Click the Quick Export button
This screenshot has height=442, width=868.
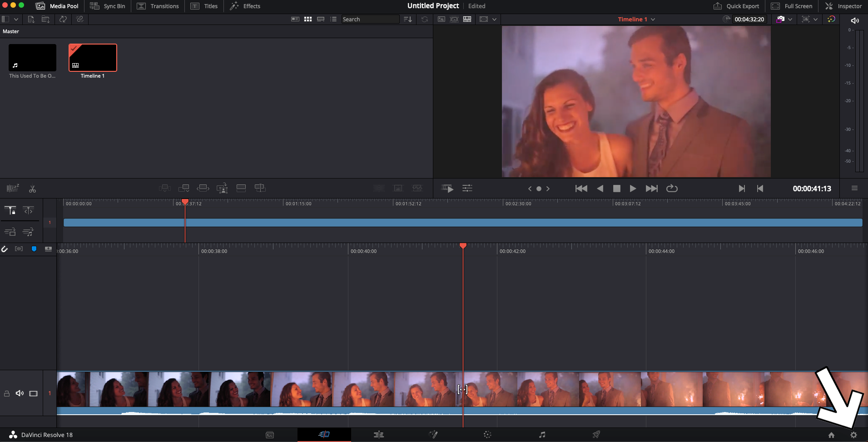coord(736,6)
